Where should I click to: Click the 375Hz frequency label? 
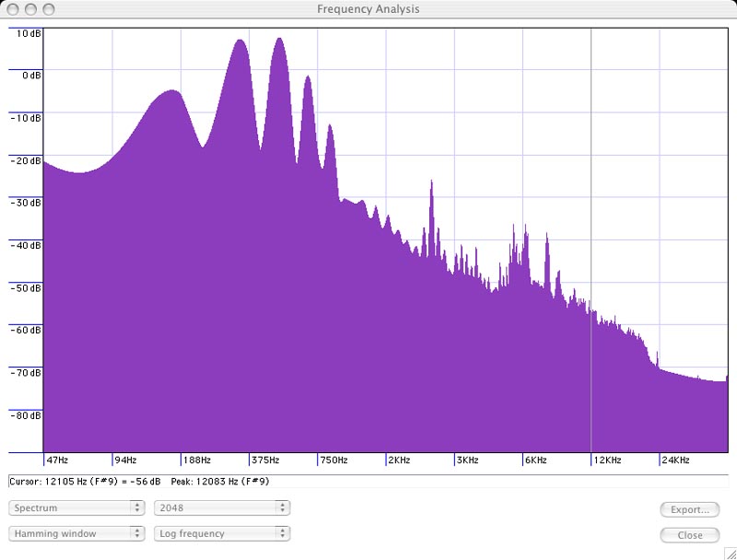pos(265,461)
